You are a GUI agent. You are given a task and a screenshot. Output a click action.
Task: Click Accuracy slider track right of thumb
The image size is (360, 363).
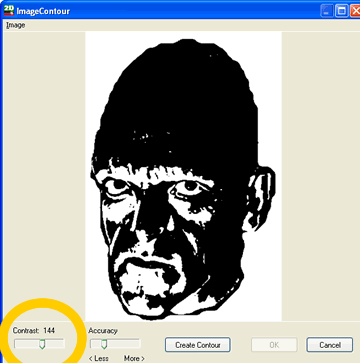[x=123, y=343]
